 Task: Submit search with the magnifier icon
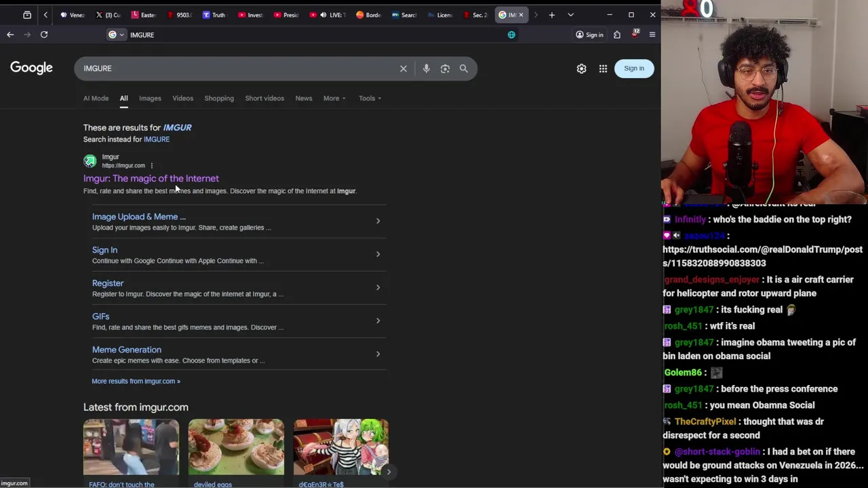pos(464,68)
